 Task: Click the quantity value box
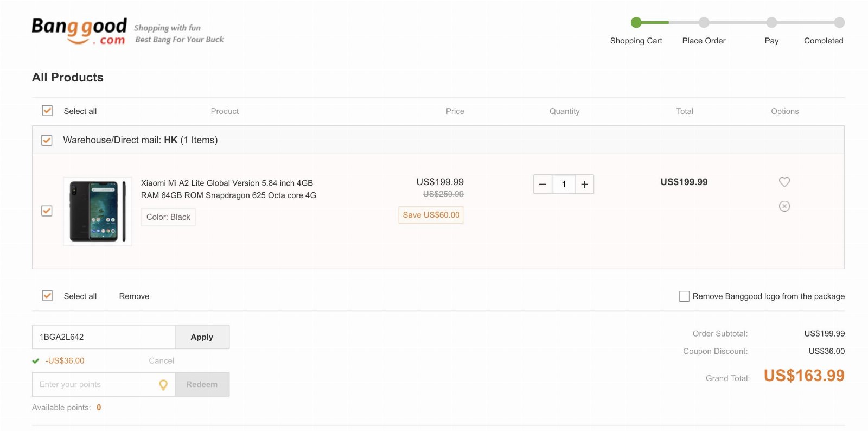pos(564,185)
